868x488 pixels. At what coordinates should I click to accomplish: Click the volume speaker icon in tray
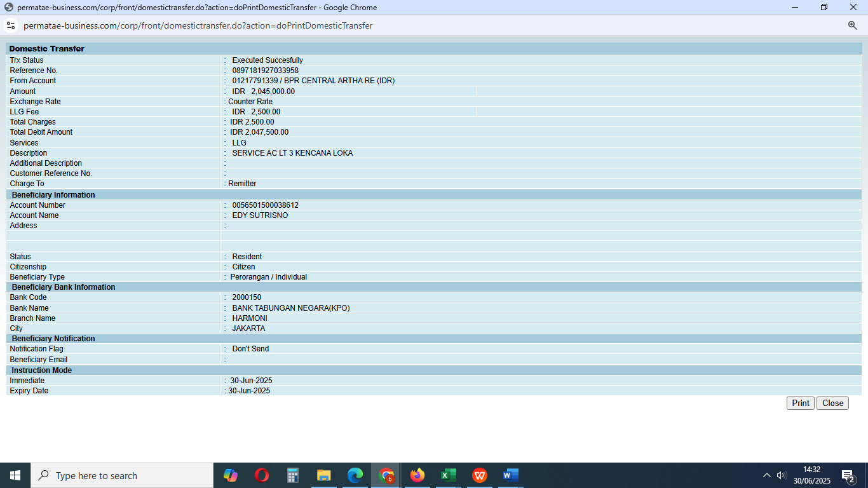(782, 475)
